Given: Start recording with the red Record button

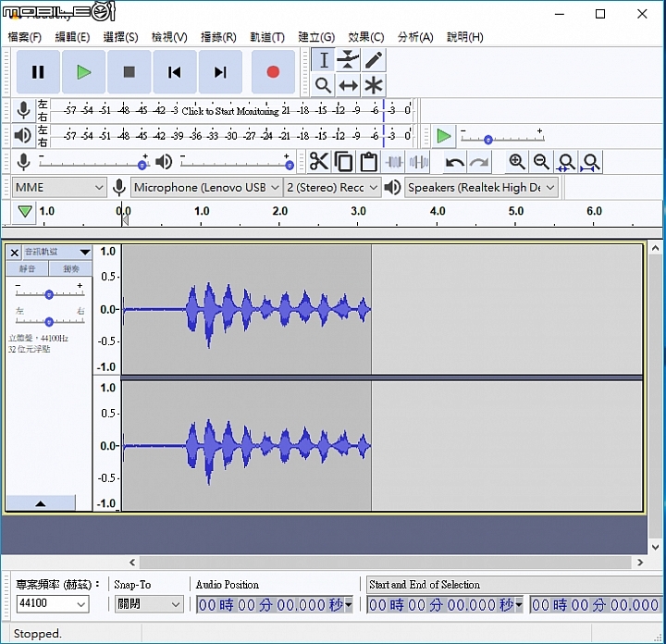Looking at the screenshot, I should coord(273,72).
